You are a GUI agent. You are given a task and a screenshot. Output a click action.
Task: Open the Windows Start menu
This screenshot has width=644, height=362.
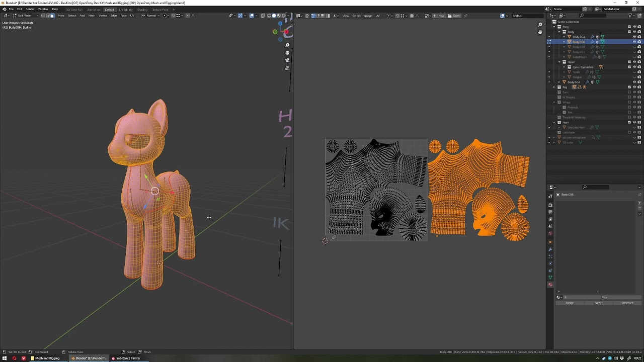[4, 358]
